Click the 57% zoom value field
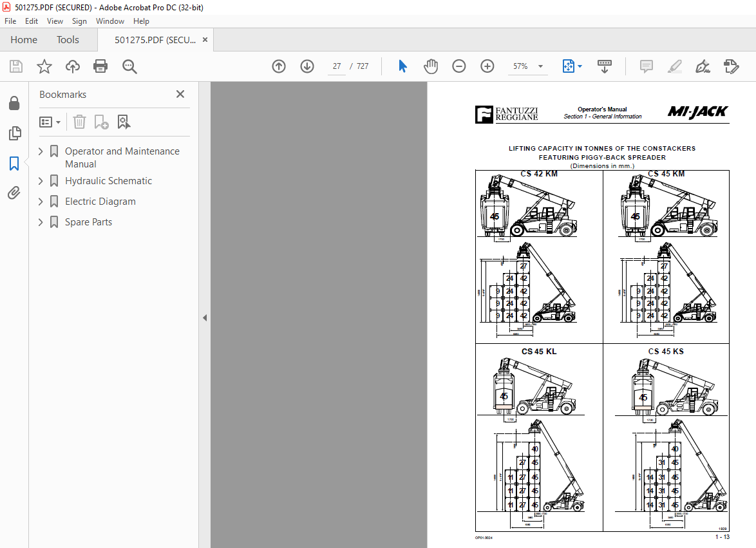The height and width of the screenshot is (548, 756). 520,66
